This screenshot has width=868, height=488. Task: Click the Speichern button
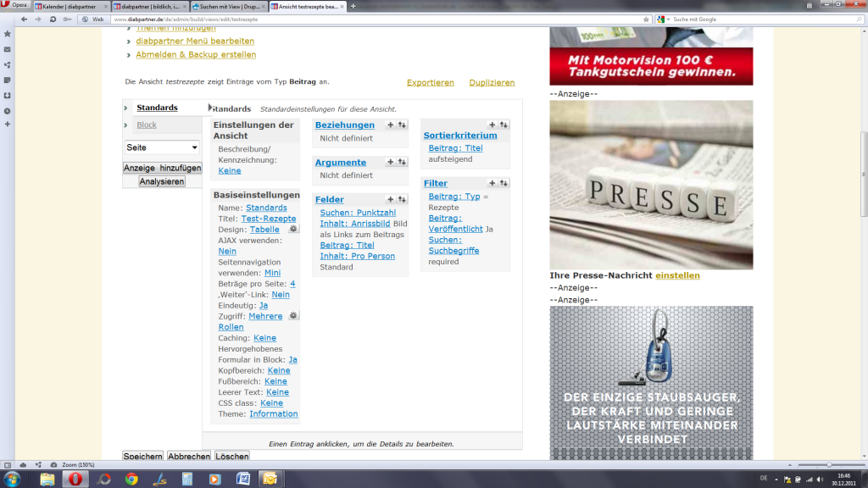pyautogui.click(x=142, y=457)
